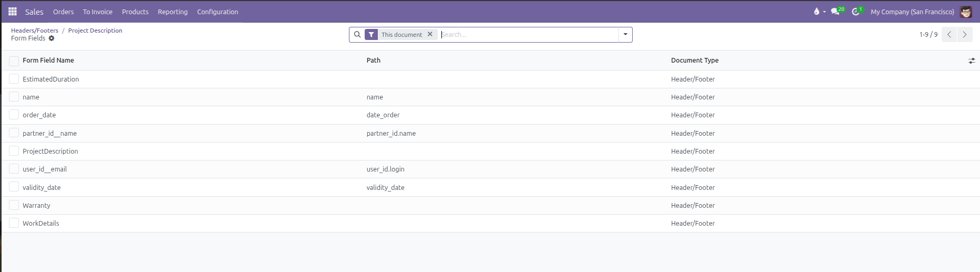
Task: Click the validity_date path cell
Action: [x=386, y=187]
